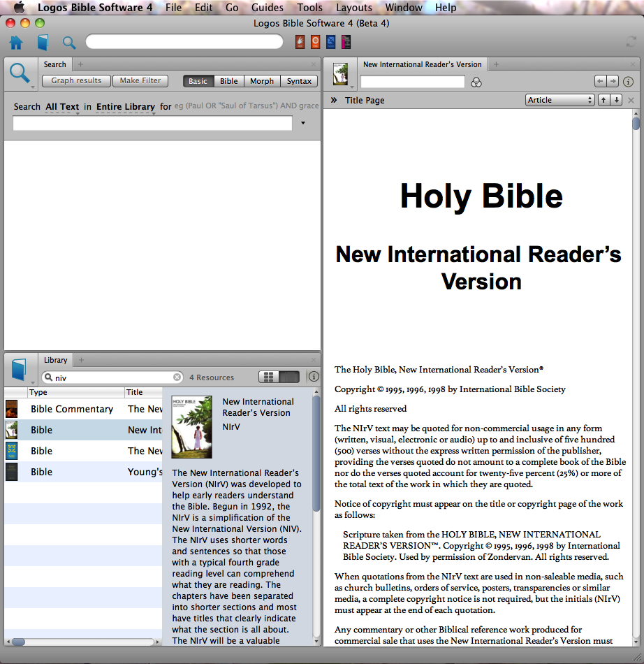Click the Make Filter button
The image size is (644, 664).
click(140, 80)
